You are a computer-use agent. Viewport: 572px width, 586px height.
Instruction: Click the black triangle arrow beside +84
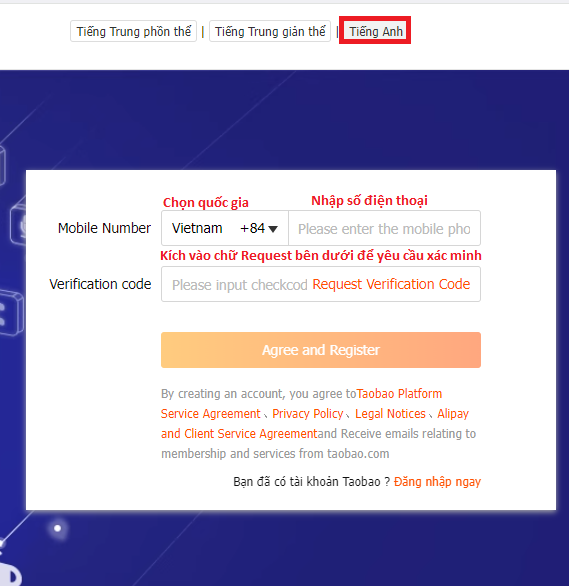click(273, 229)
